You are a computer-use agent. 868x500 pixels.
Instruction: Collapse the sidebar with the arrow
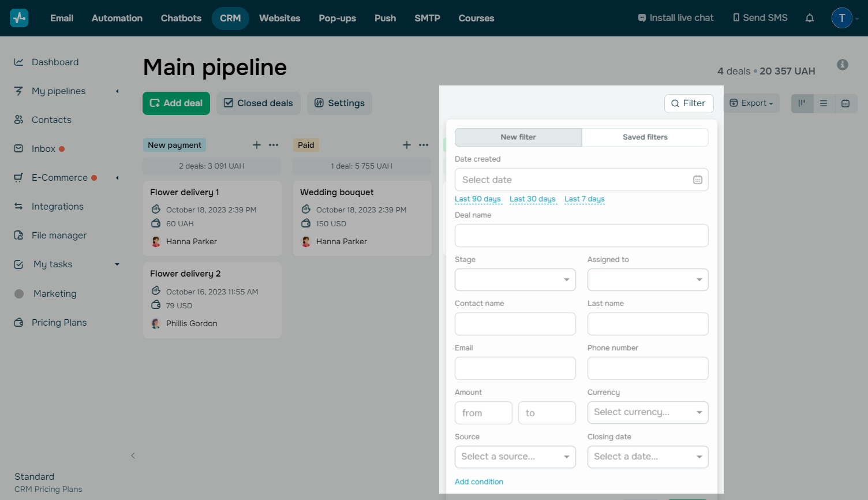coord(133,456)
